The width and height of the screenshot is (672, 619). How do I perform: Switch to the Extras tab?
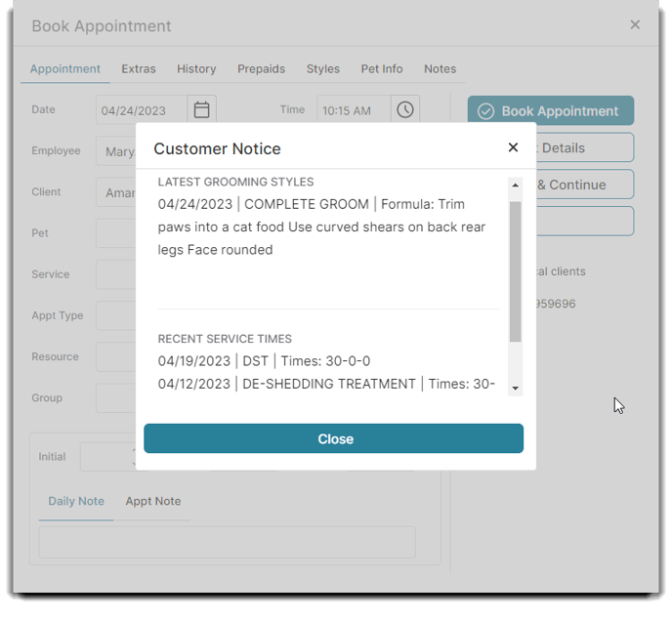pos(139,69)
